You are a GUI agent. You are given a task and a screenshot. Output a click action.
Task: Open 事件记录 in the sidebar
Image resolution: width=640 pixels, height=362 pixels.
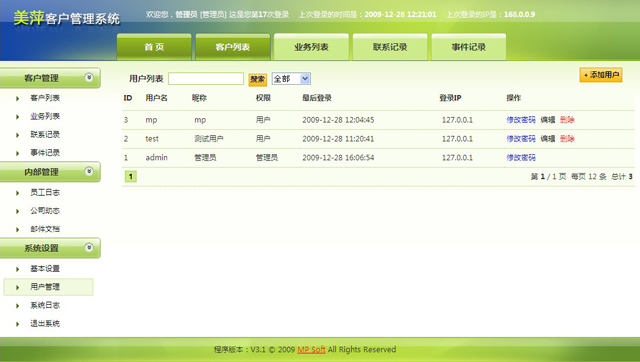pyautogui.click(x=45, y=153)
